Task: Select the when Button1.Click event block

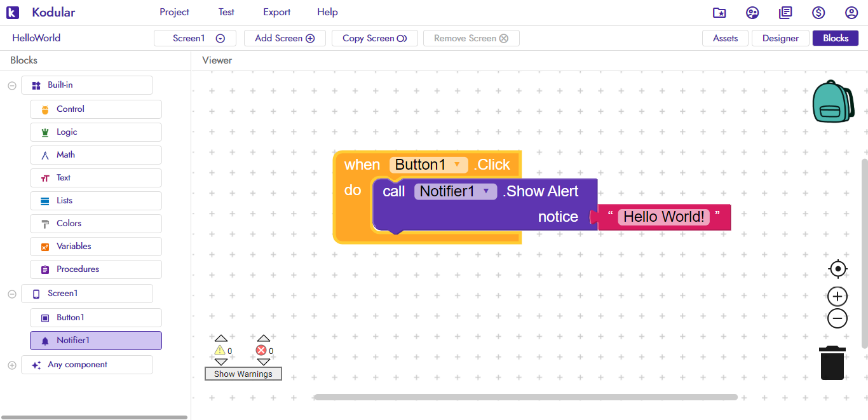Action: [x=362, y=165]
